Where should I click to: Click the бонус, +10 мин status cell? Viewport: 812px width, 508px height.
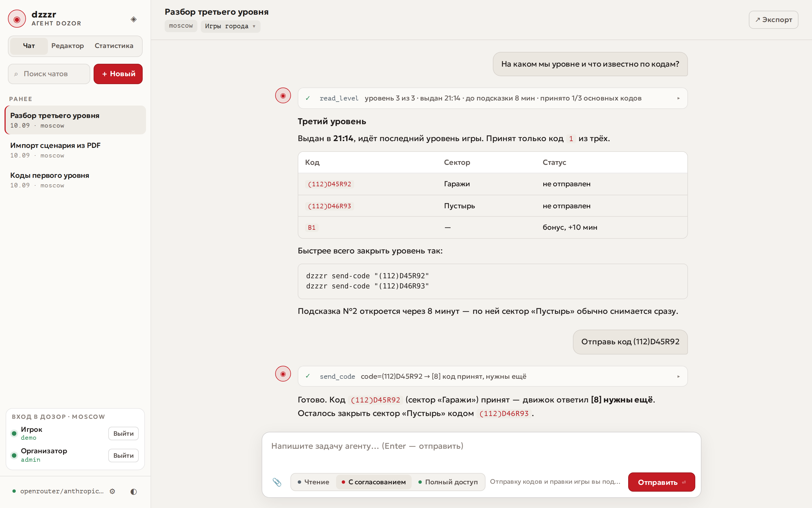pyautogui.click(x=570, y=227)
